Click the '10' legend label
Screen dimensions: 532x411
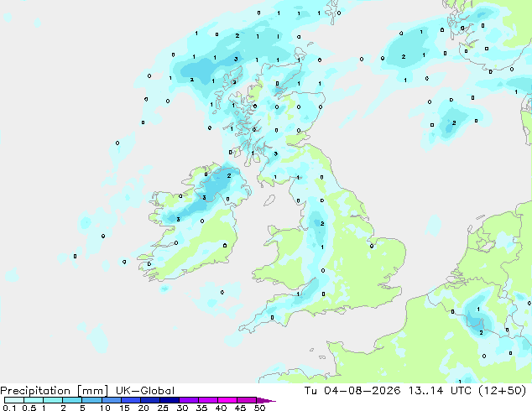(105, 408)
